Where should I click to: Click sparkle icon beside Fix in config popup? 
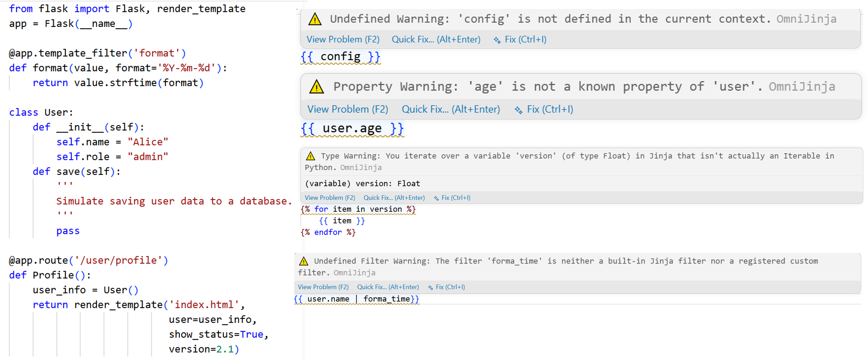click(497, 40)
